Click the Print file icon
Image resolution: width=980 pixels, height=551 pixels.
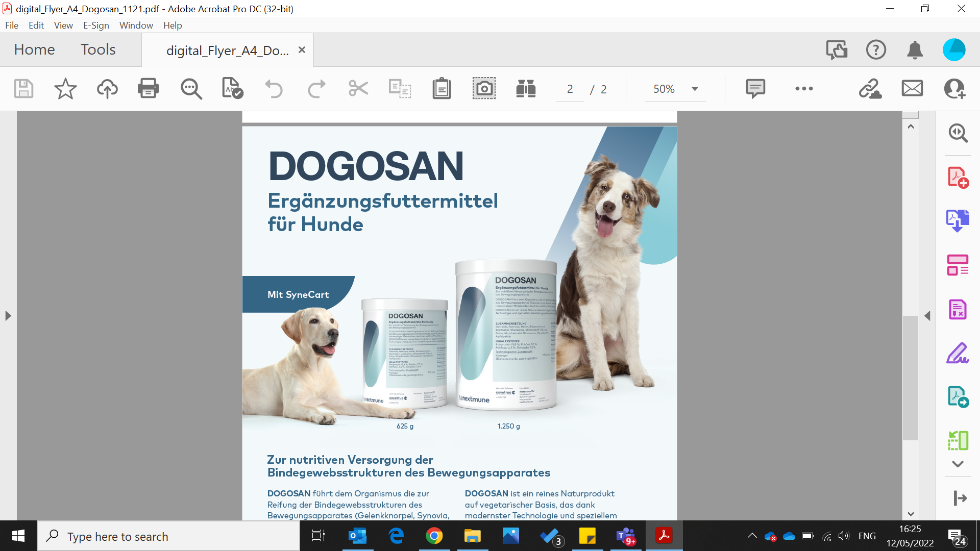[x=148, y=89]
